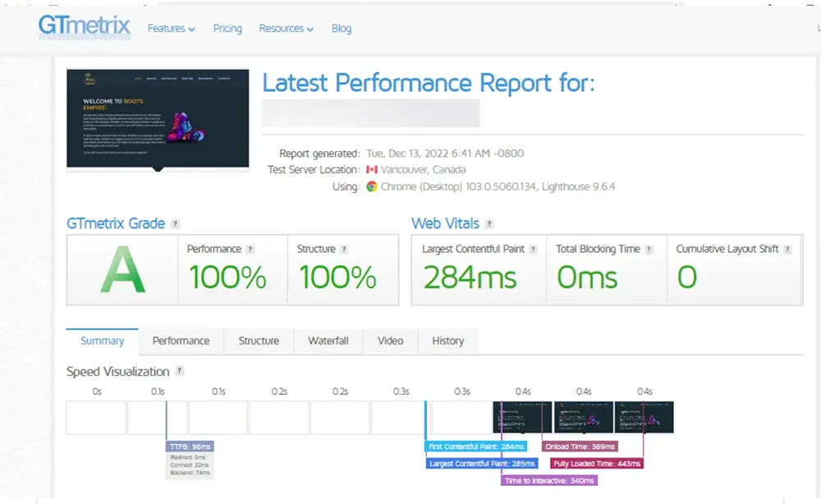This screenshot has width=821, height=504.
Task: Open the Waterfall tab
Action: click(x=328, y=341)
